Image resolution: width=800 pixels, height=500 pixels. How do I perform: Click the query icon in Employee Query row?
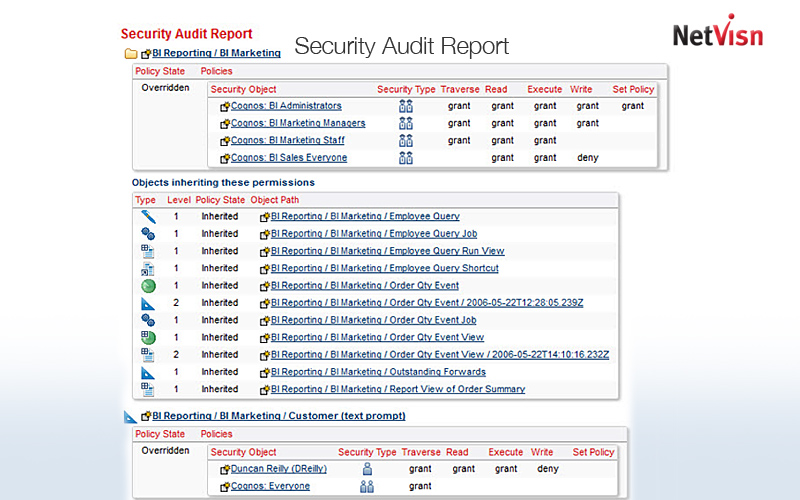coord(148,217)
